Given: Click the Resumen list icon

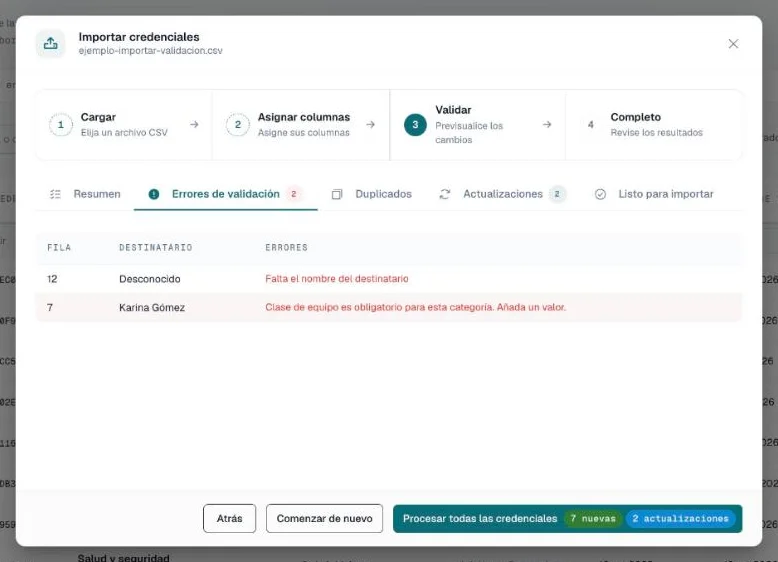Looking at the screenshot, I should click(x=55, y=194).
